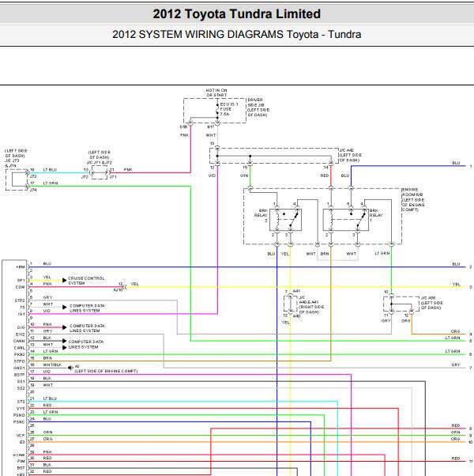474x476 pixels.
Task: Click the "DRIVER SIDE J/B" junction block label
Action: coord(258,108)
